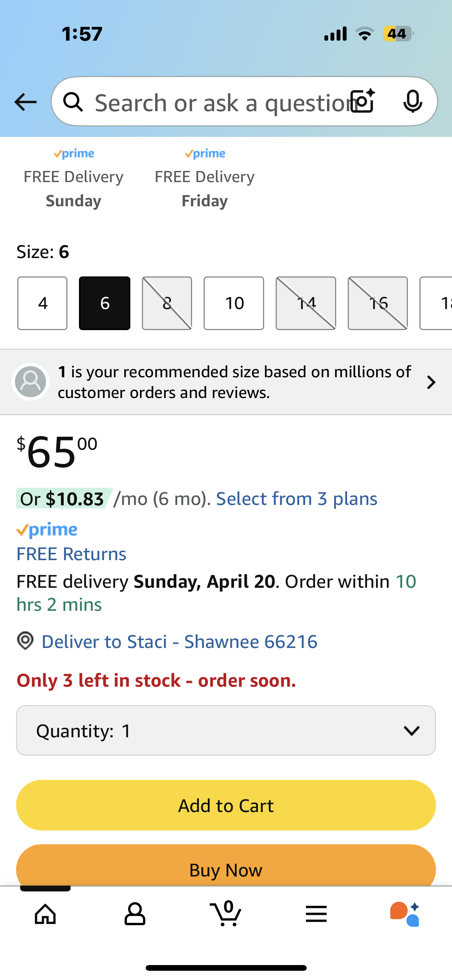452x980 pixels.
Task: Go to Home via bottom house icon
Action: click(45, 914)
